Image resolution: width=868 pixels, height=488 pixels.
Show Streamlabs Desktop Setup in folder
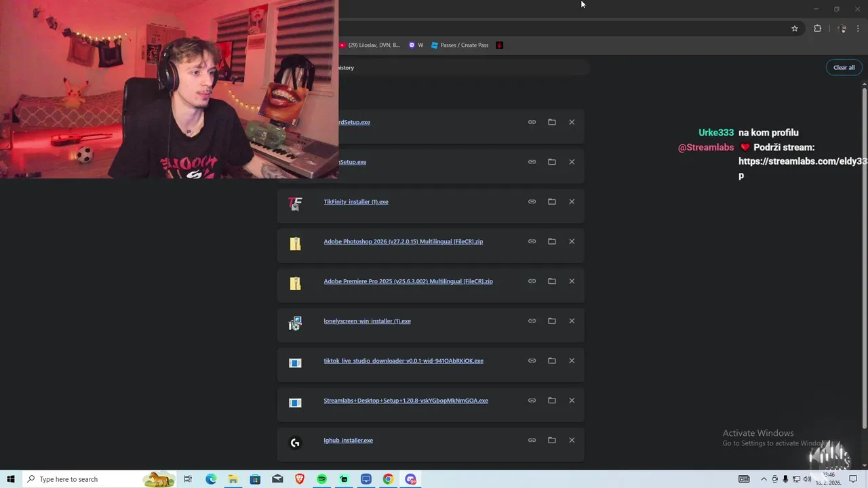click(x=551, y=401)
